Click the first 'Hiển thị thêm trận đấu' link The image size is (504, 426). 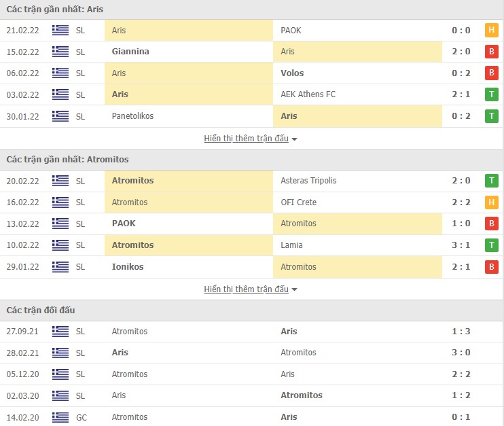click(246, 139)
